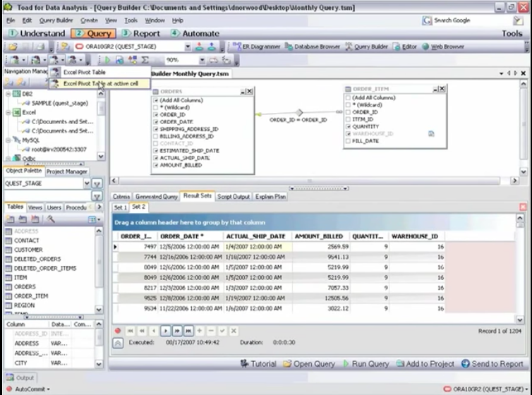Open the Query Builder menu

click(x=56, y=20)
